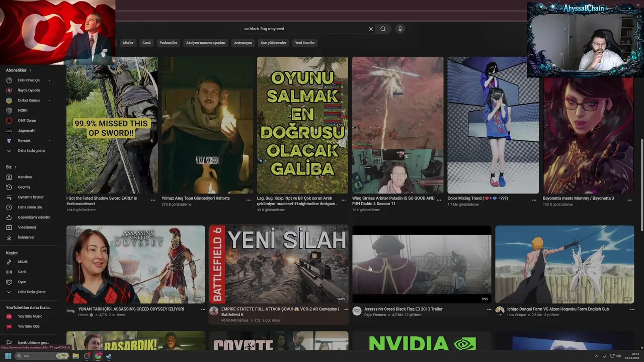This screenshot has width=644, height=362.
Task: Open options menu for Empire State'te video
Action: (346, 310)
